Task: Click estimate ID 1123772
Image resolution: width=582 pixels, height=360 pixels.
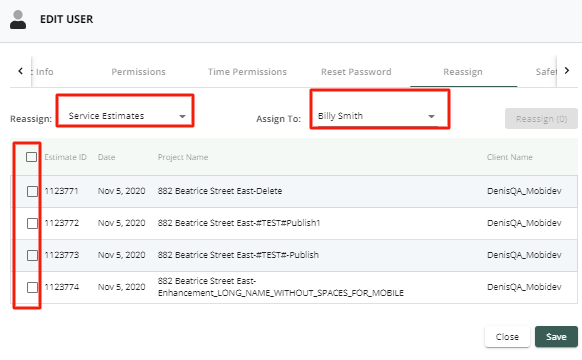Action: tap(62, 223)
